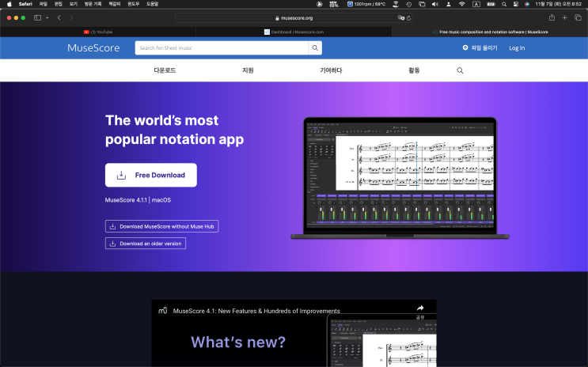Open the 윈도우 menu in menu bar
The width and height of the screenshot is (588, 367).
tap(134, 4)
